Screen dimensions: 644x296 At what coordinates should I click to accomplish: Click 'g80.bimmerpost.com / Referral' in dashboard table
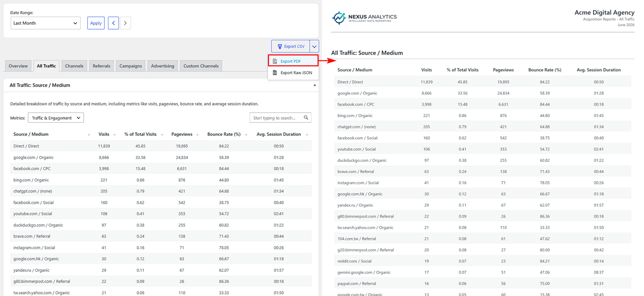(x=42, y=281)
